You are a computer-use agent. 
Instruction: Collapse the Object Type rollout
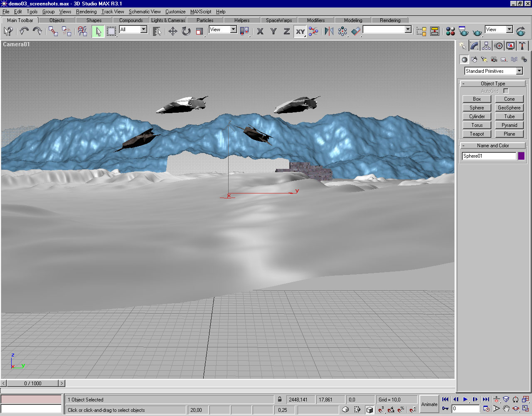coord(493,84)
